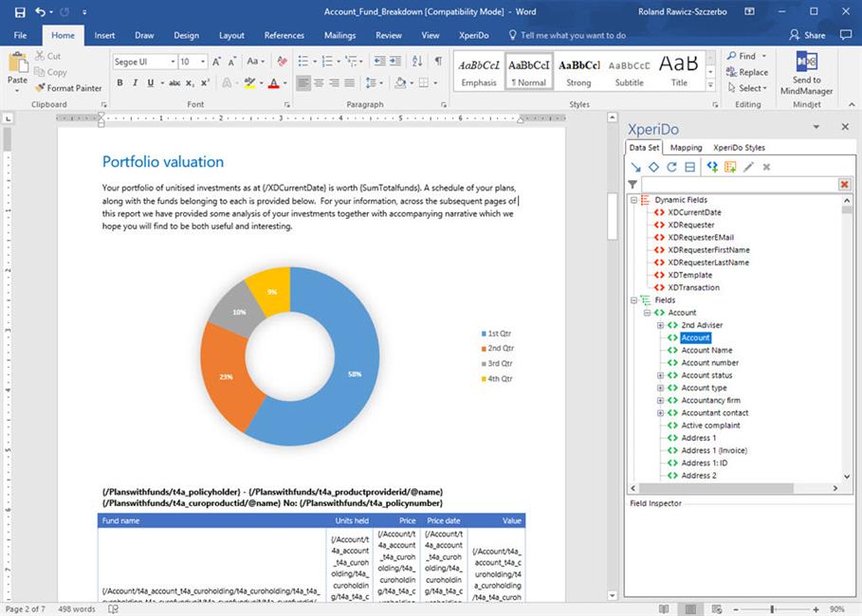The image size is (862, 616).
Task: Click the Replace button
Action: pyautogui.click(x=747, y=72)
